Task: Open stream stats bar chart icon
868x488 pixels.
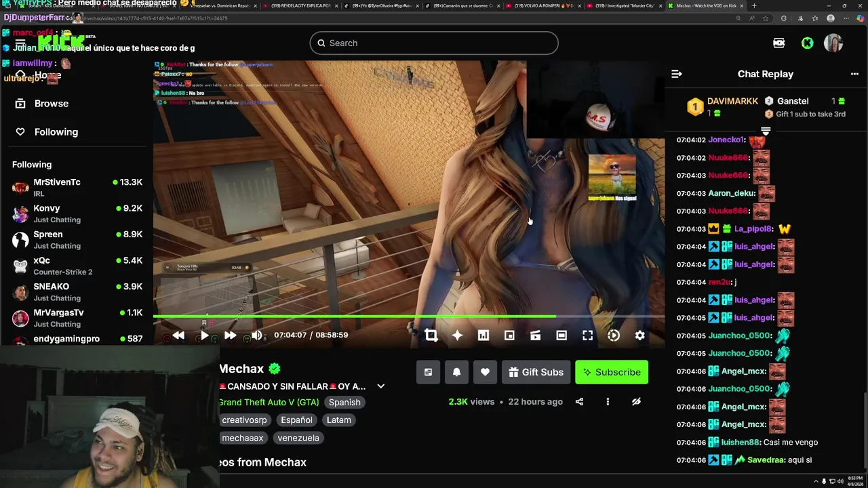Action: 484,335
